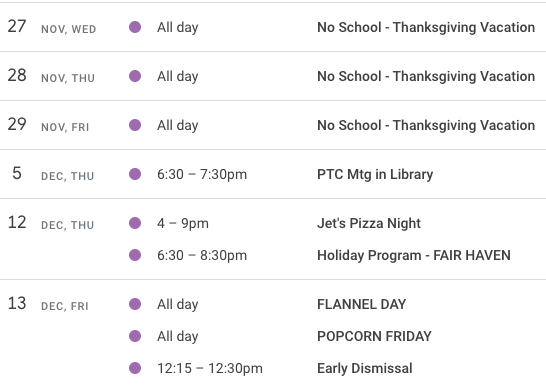Image resolution: width=546 pixels, height=392 pixels.
Task: Select the Nov 29 Thanksgiving Vacation event
Action: tap(426, 125)
